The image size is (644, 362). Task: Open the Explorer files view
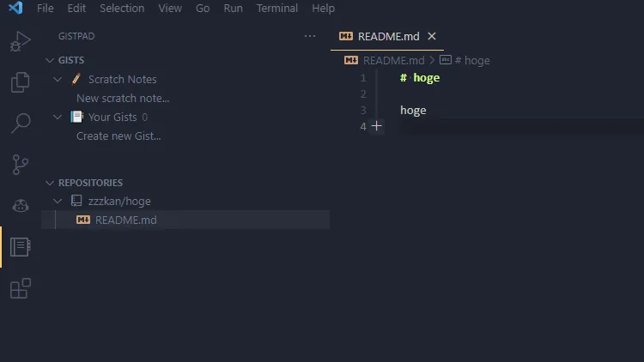21,82
